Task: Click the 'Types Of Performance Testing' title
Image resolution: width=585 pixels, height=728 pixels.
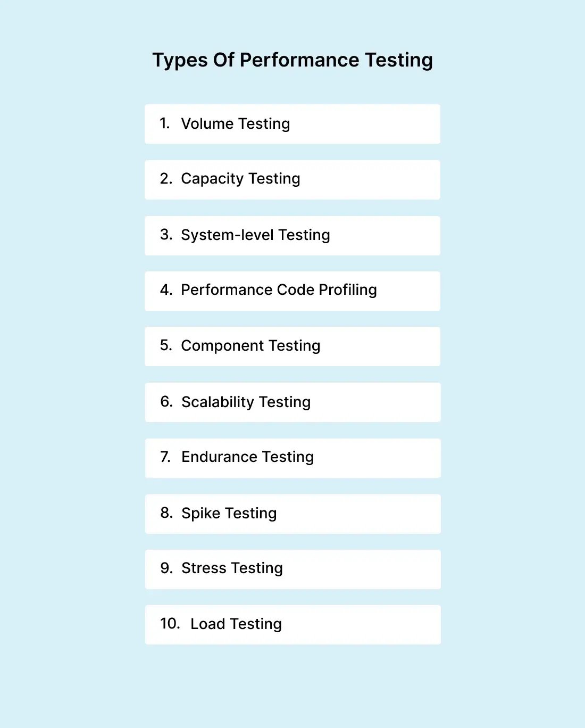Action: click(292, 60)
